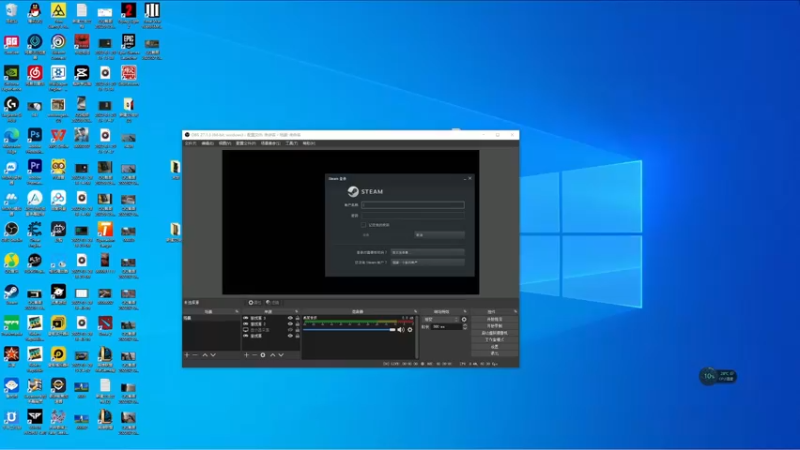
Task: Lock the display capture source
Action: coord(297,330)
